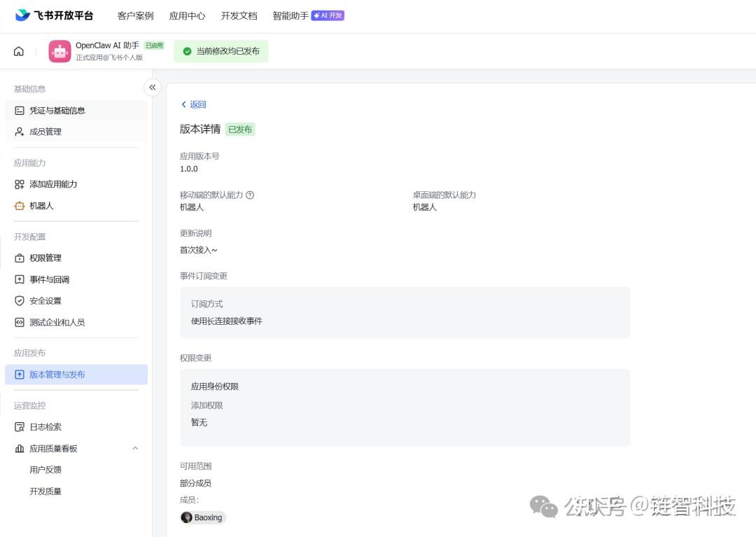Click the help icon beside 移动端的默认能力
Image resolution: width=756 pixels, height=537 pixels.
[x=250, y=195]
